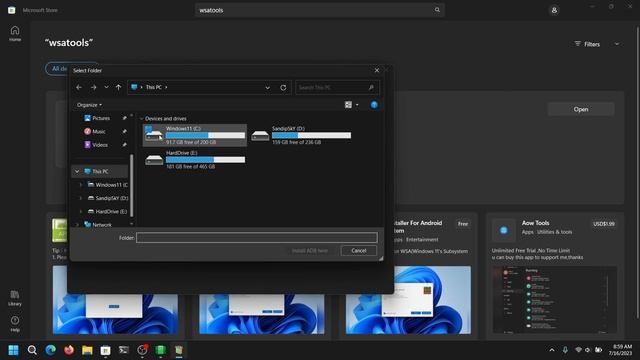This screenshot has height=360, width=640.
Task: Open recent locations chevron beside forward arrow
Action: tap(106, 87)
